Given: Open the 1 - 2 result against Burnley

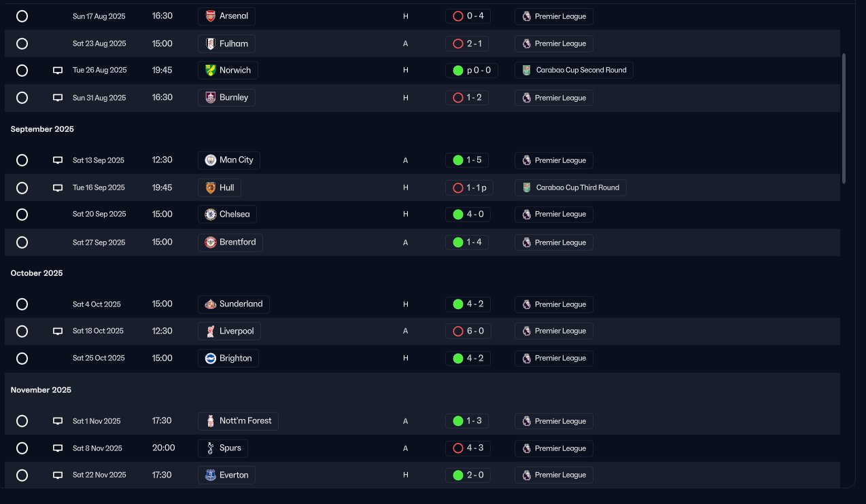Looking at the screenshot, I should [x=467, y=98].
